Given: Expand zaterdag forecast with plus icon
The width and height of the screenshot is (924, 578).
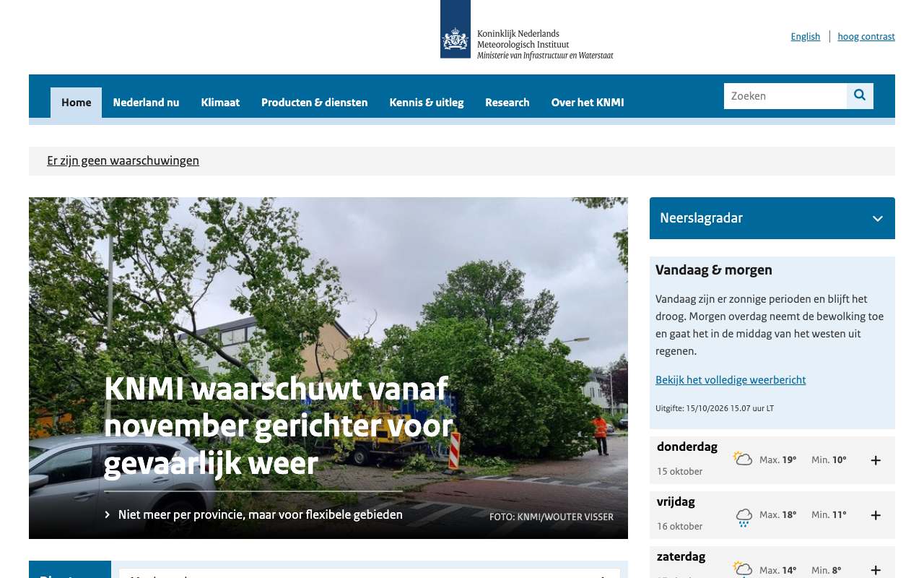Looking at the screenshot, I should pos(876,570).
